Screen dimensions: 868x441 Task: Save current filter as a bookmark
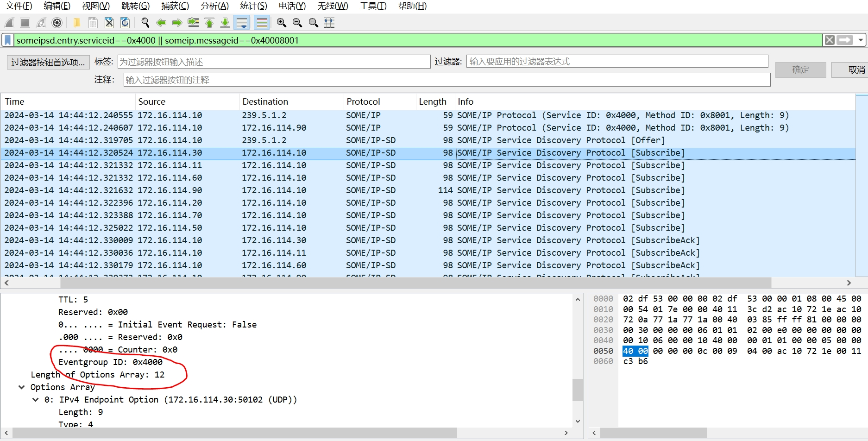coord(6,40)
